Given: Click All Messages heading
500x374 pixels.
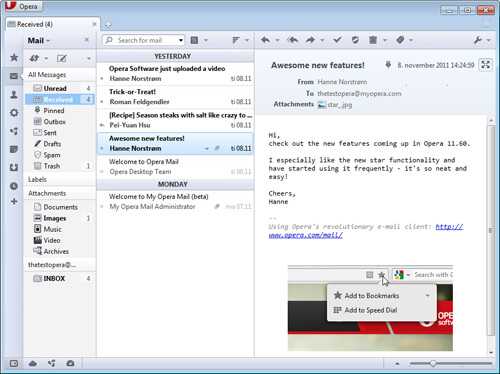Looking at the screenshot, I should coord(47,75).
